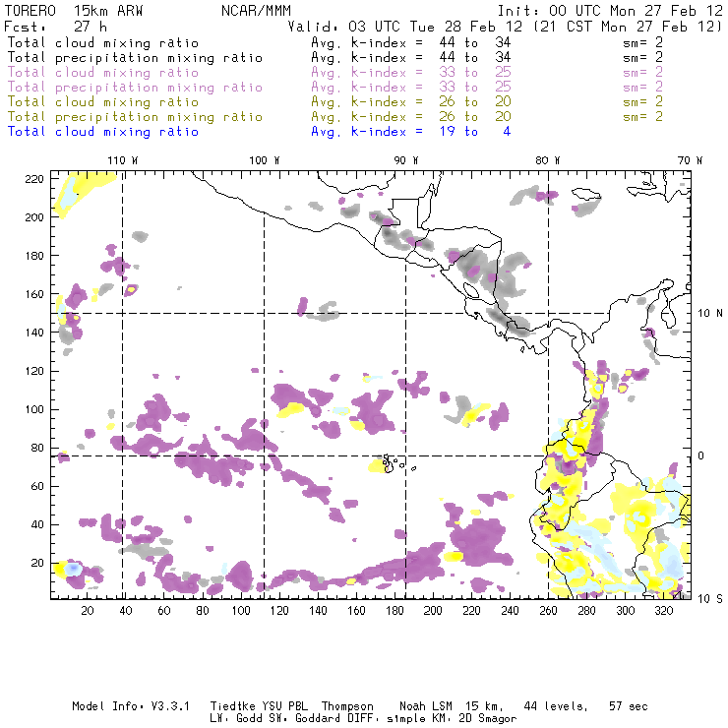Screen dimensions: 728x728
Task: Select horizontal-axis grid label '300'
Action: coord(626,611)
